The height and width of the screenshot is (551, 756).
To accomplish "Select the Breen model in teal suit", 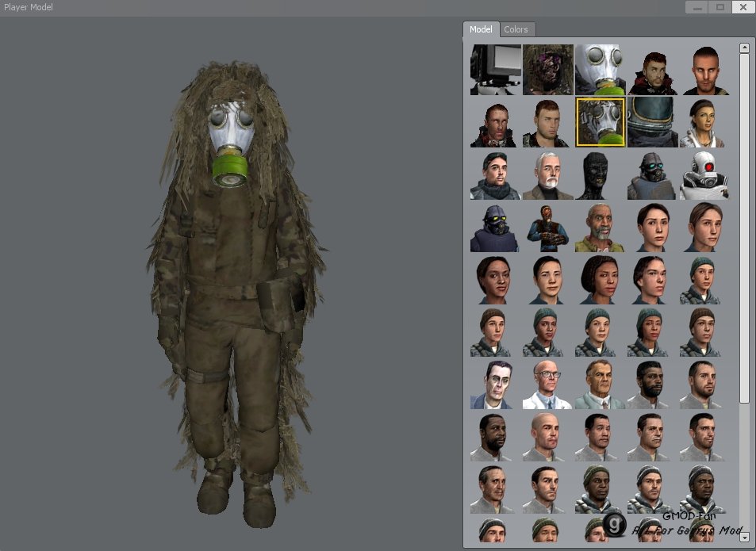I will (601, 385).
